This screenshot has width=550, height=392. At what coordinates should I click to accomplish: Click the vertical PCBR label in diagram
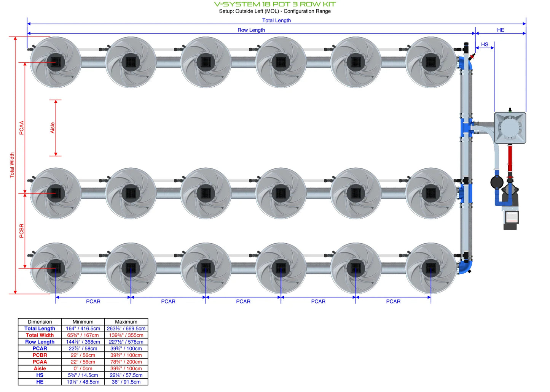point(22,231)
